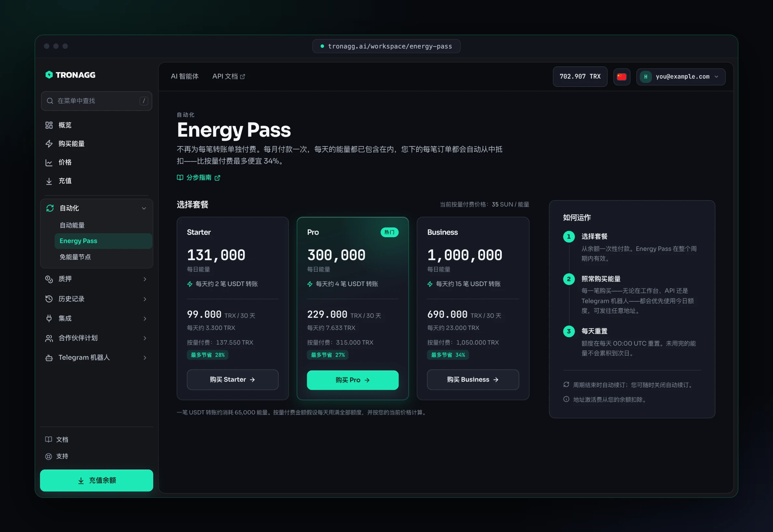773x532 pixels.
Task: Click the 最多节省 34% badge
Action: pyautogui.click(x=448, y=355)
